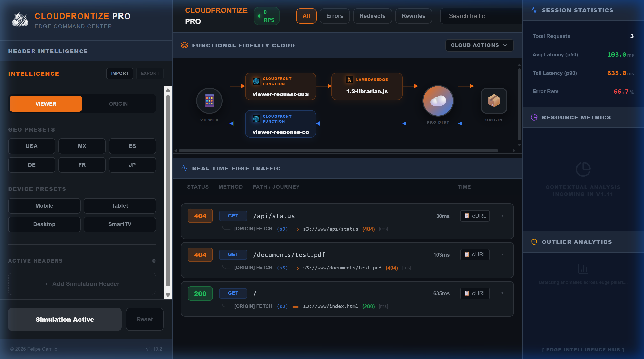Viewport: 644px width, 359px height.
Task: Click the CloudFront function icon in viewer-response node
Action: (x=256, y=119)
